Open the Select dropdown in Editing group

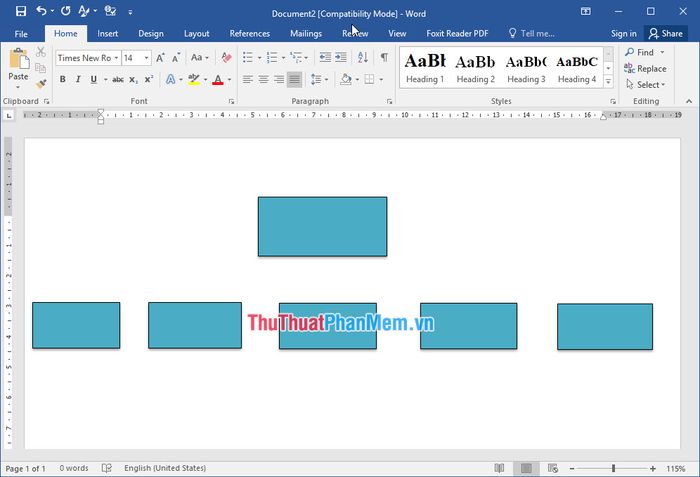(643, 85)
